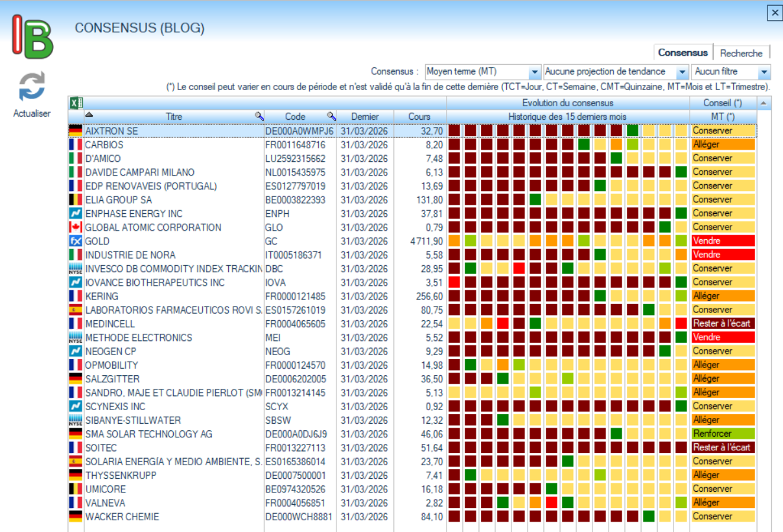Click the search icon in Titre column header
This screenshot has height=532, width=783.
point(259,116)
